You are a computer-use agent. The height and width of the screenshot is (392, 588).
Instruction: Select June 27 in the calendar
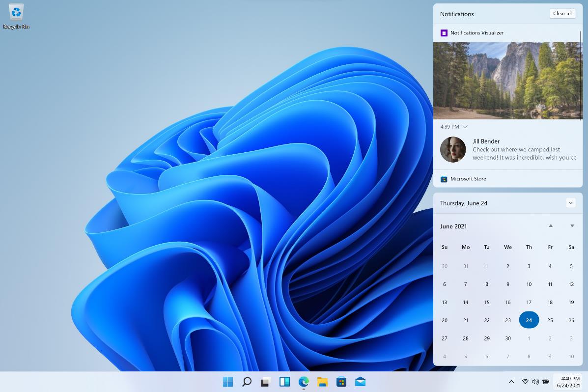tap(445, 338)
